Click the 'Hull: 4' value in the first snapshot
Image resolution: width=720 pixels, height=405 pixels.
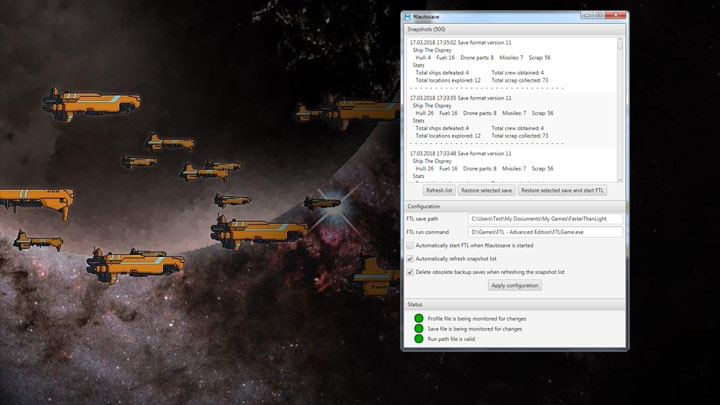click(423, 58)
